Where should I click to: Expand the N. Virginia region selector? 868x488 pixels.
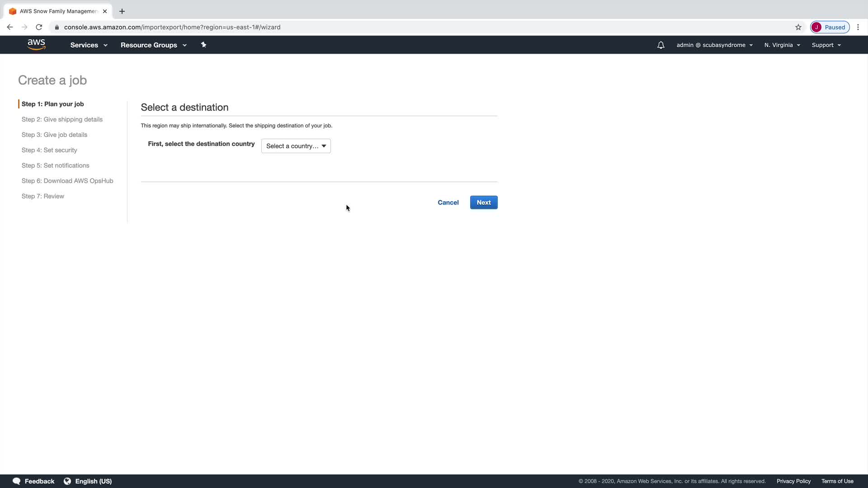click(782, 45)
